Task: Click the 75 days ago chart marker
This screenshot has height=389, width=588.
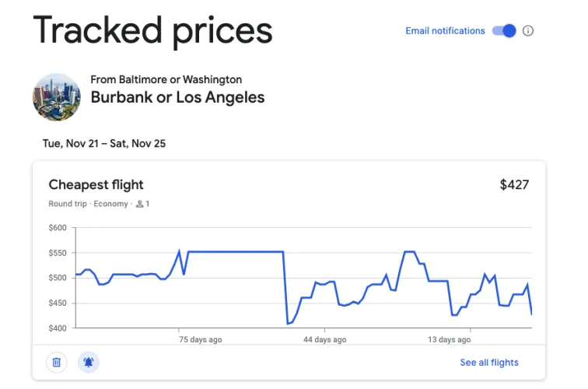Action: click(200, 340)
